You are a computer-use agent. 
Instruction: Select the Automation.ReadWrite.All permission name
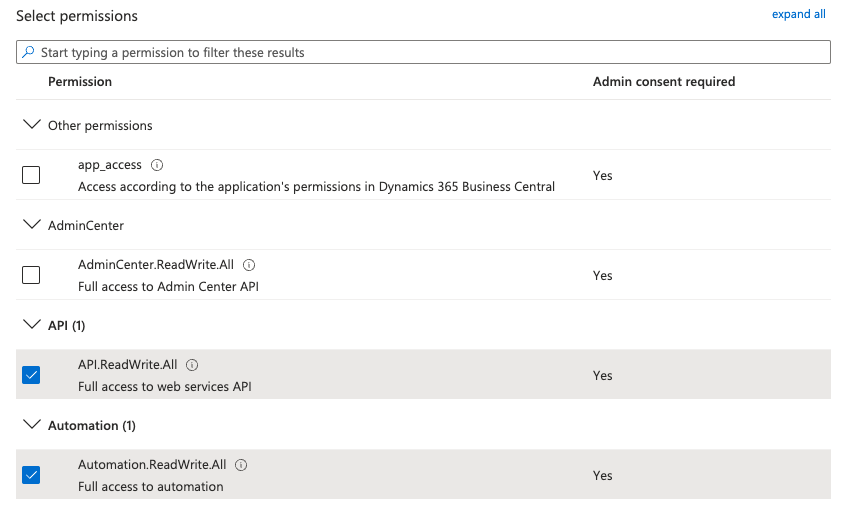(x=152, y=465)
